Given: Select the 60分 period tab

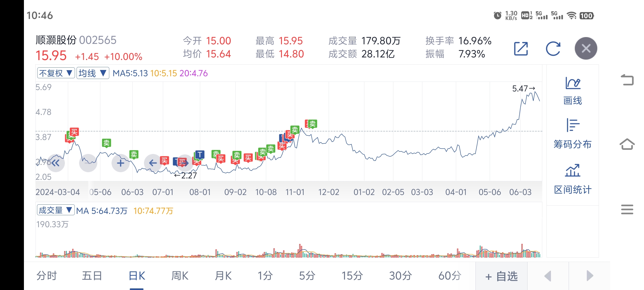Looking at the screenshot, I should 450,276.
